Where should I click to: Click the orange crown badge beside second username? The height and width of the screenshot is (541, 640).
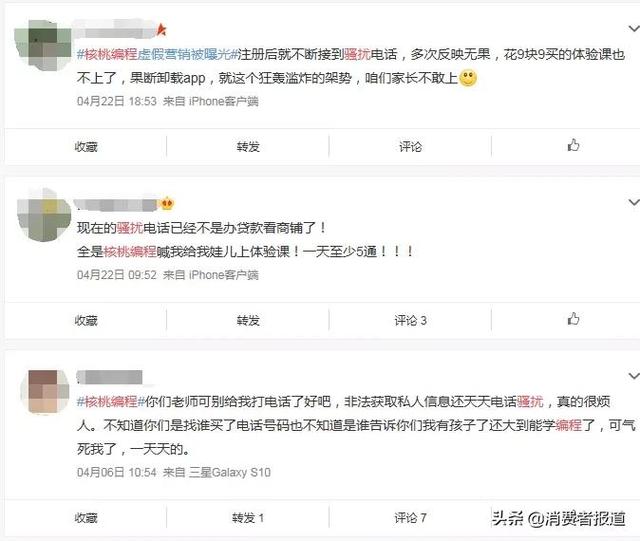(x=167, y=203)
